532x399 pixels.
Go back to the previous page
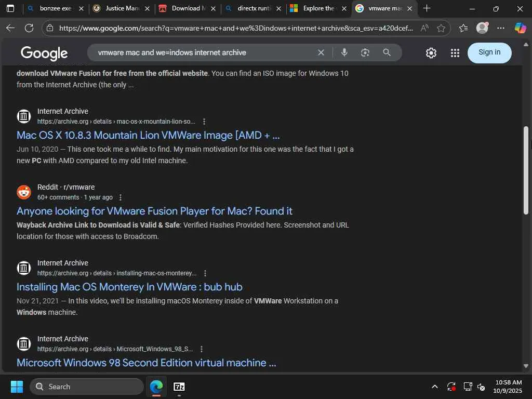click(10, 28)
